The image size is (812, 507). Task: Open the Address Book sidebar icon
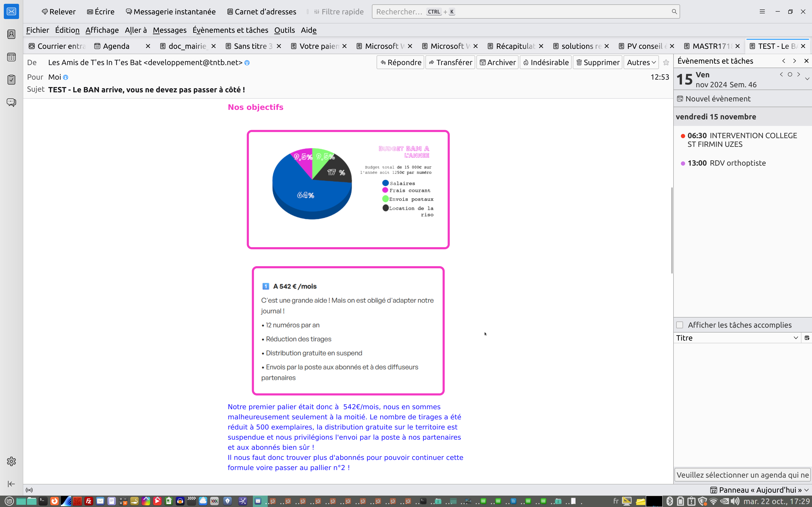coord(11,34)
